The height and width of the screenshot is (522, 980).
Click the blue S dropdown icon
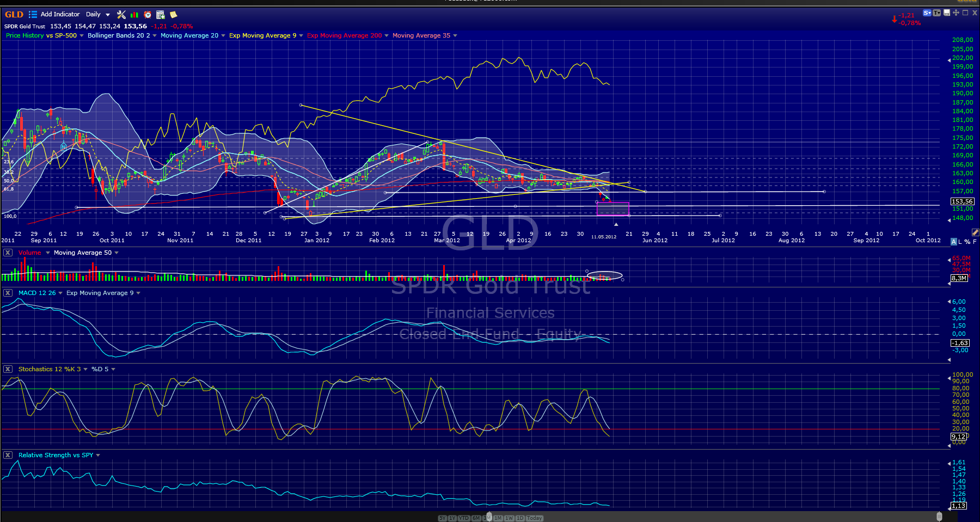pos(927,13)
